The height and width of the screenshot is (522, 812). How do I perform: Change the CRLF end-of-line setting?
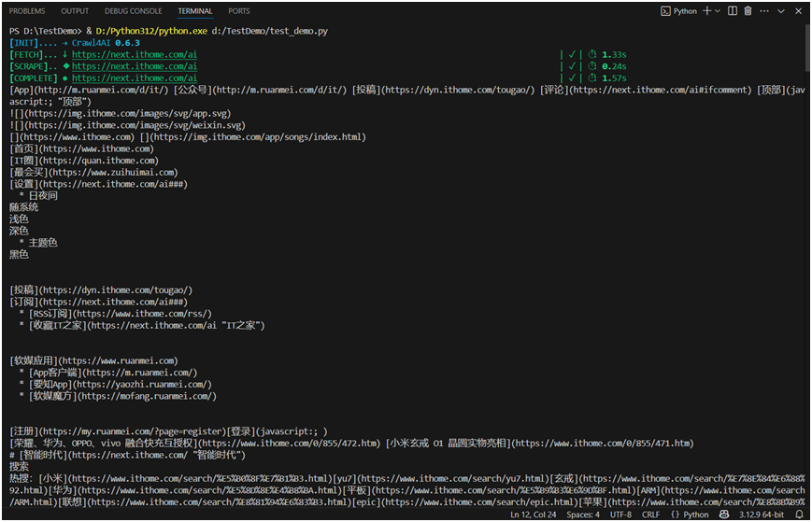pos(650,515)
